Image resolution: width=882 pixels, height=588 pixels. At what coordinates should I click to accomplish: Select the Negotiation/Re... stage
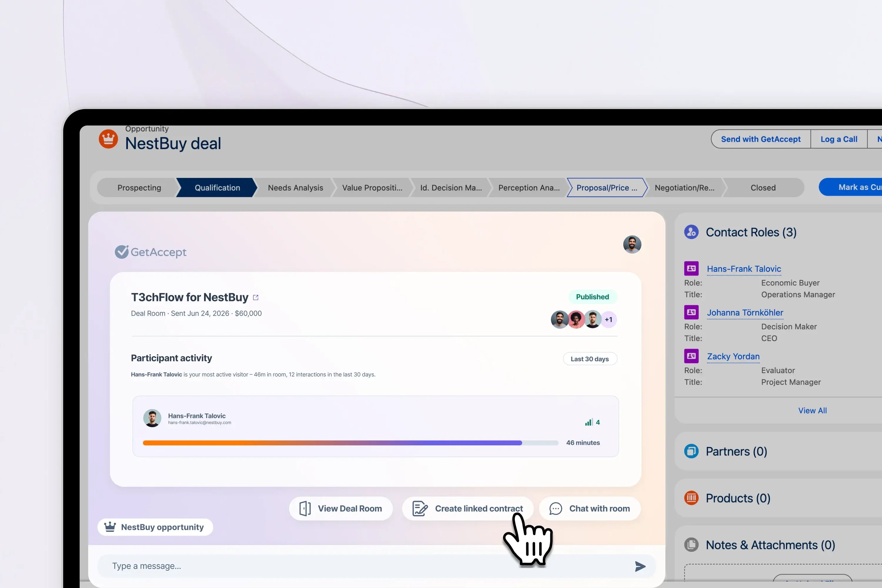tap(685, 188)
